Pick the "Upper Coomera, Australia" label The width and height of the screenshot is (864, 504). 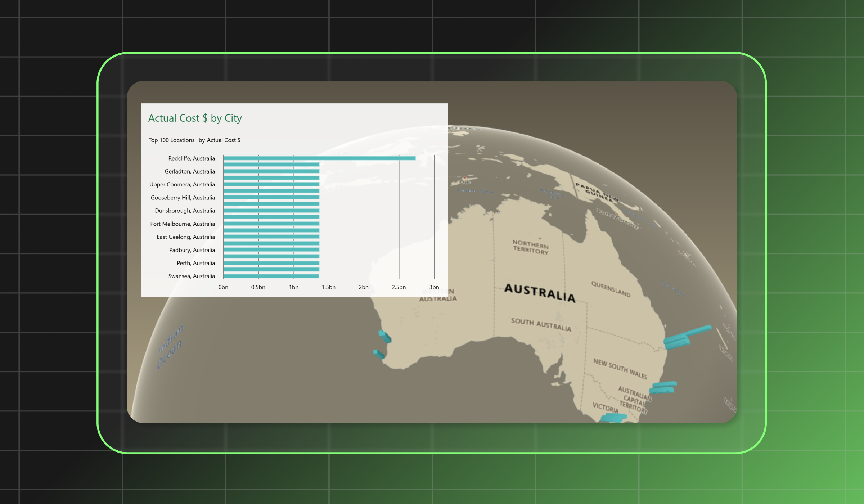tap(182, 185)
